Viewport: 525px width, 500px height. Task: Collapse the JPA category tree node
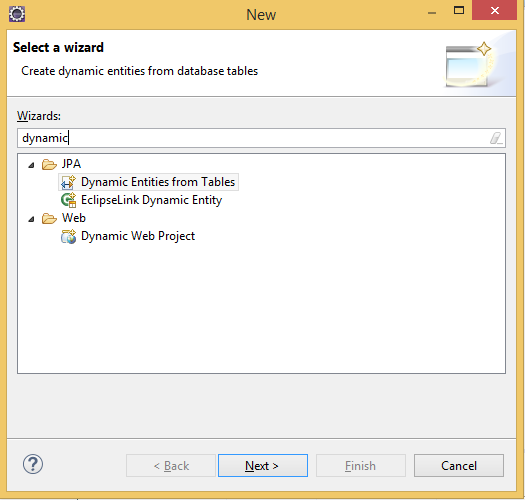[x=31, y=165]
